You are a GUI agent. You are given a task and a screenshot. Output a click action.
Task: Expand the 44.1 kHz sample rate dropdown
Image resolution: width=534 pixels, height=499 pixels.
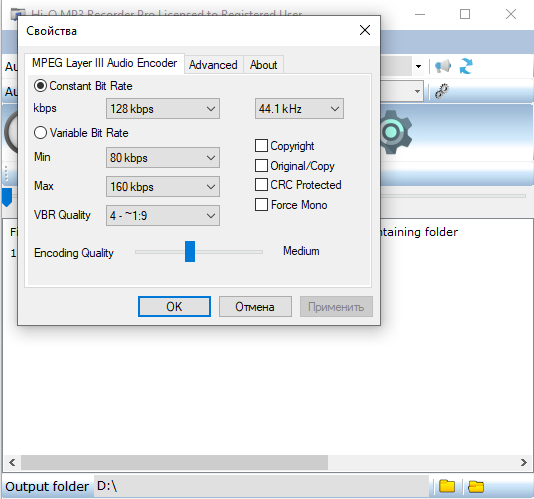pos(299,109)
